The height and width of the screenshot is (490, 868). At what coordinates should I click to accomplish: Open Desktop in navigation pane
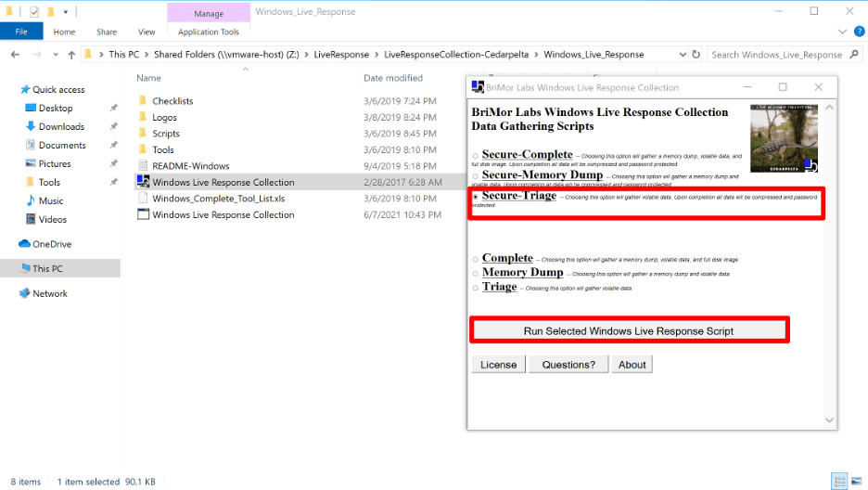pyautogui.click(x=56, y=108)
